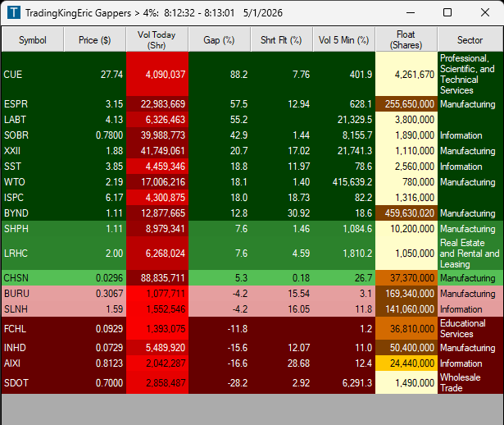Sort by Float (Shares) column header
This screenshot has height=425, width=504.
406,40
